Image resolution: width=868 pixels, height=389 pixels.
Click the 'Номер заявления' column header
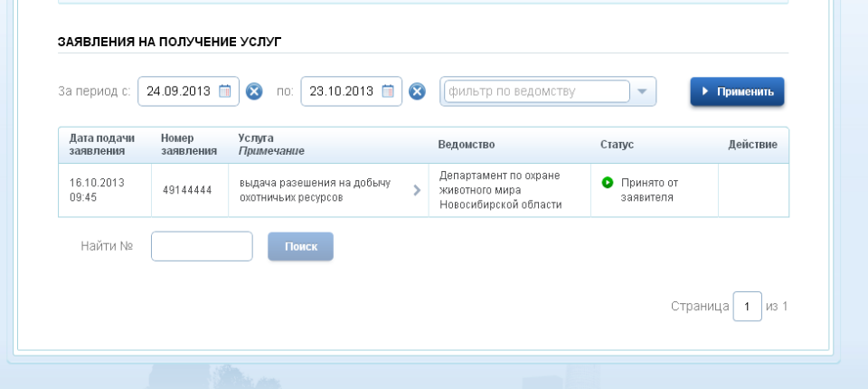(189, 144)
